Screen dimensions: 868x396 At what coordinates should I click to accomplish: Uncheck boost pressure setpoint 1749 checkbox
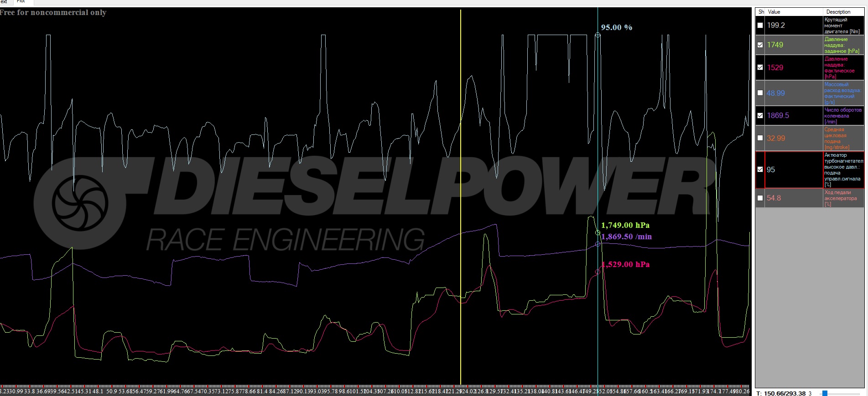[760, 45]
